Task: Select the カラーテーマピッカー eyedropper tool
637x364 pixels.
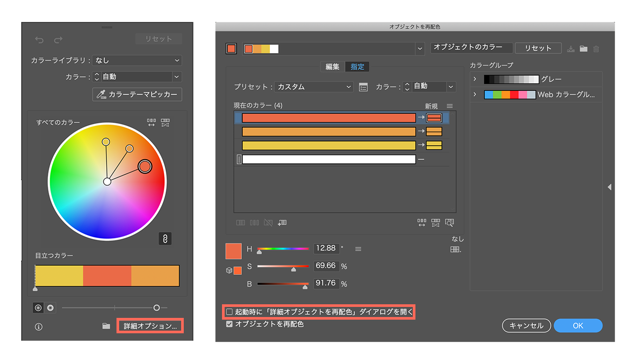Action: click(x=137, y=94)
